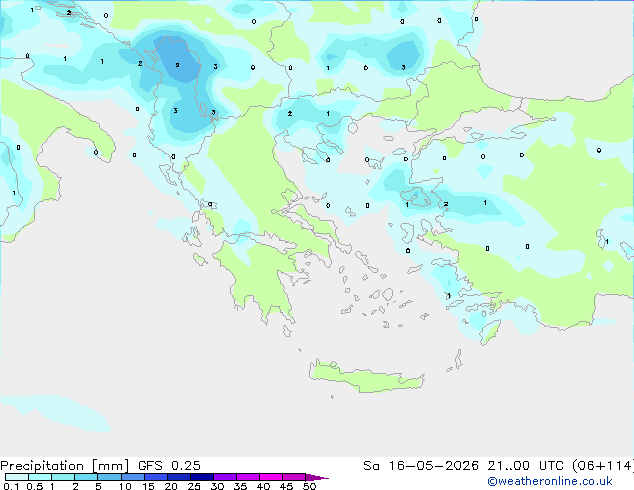Click the 10 mm legend color swatch
The width and height of the screenshot is (634, 490).
pos(132,477)
